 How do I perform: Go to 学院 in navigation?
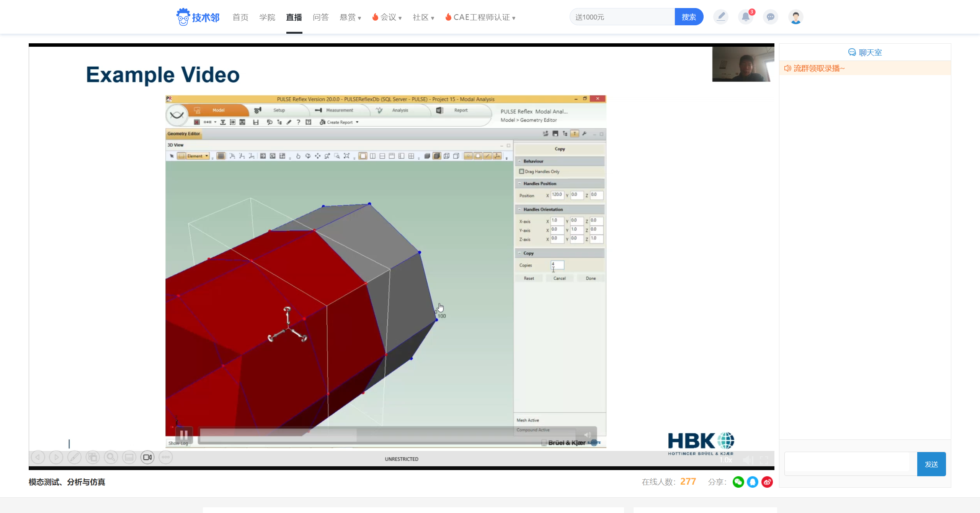tap(267, 17)
